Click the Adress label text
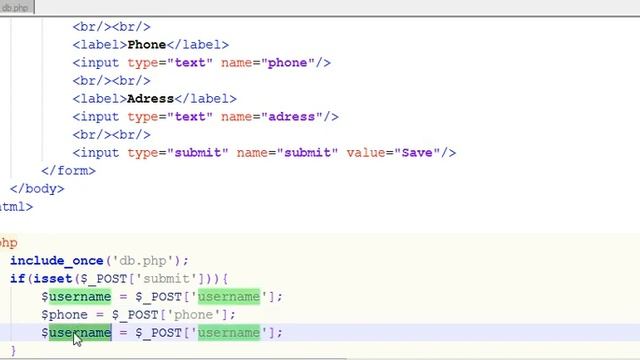This screenshot has height=360, width=640. 151,99
